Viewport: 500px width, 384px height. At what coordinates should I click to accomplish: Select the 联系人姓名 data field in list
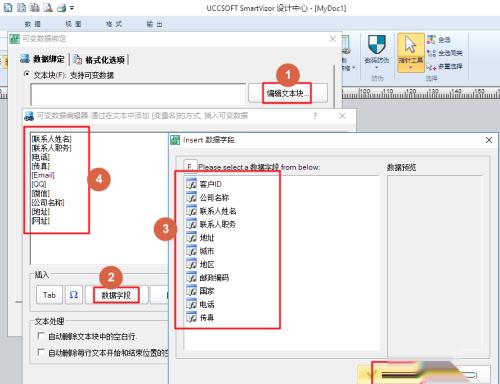pos(211,211)
